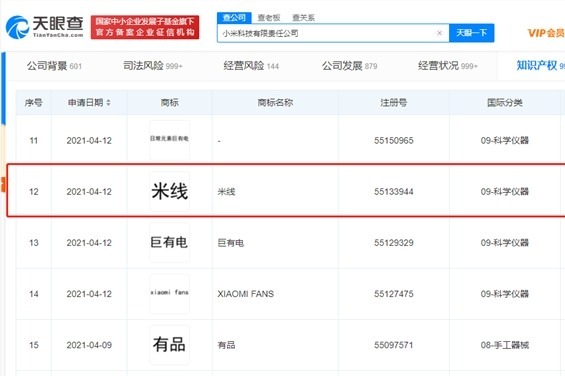Open the 米线 trademark thumbnail
Viewport: 565px width, 376px height.
[169, 191]
